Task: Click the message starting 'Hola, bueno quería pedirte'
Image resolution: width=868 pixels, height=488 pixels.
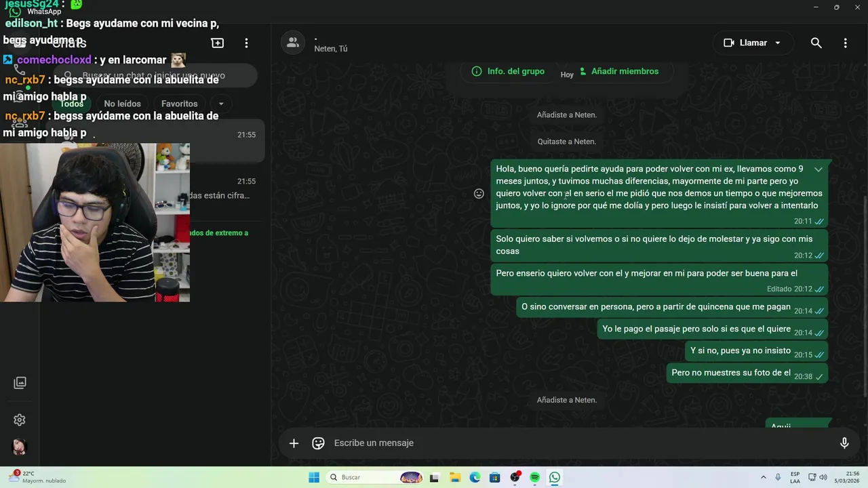Action: (x=659, y=194)
